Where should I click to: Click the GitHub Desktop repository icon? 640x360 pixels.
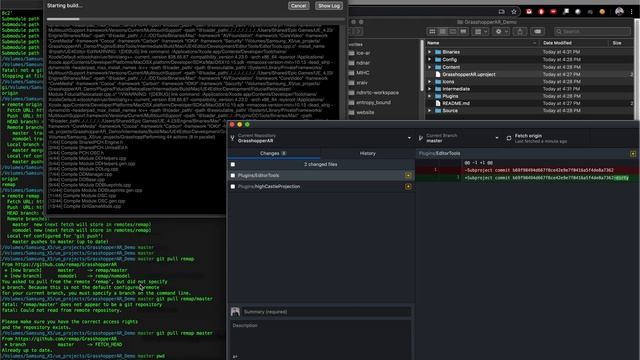pos(233,138)
